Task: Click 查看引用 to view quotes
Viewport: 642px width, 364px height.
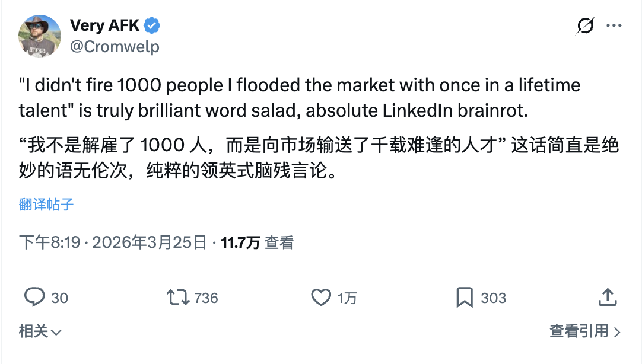Action: click(584, 331)
